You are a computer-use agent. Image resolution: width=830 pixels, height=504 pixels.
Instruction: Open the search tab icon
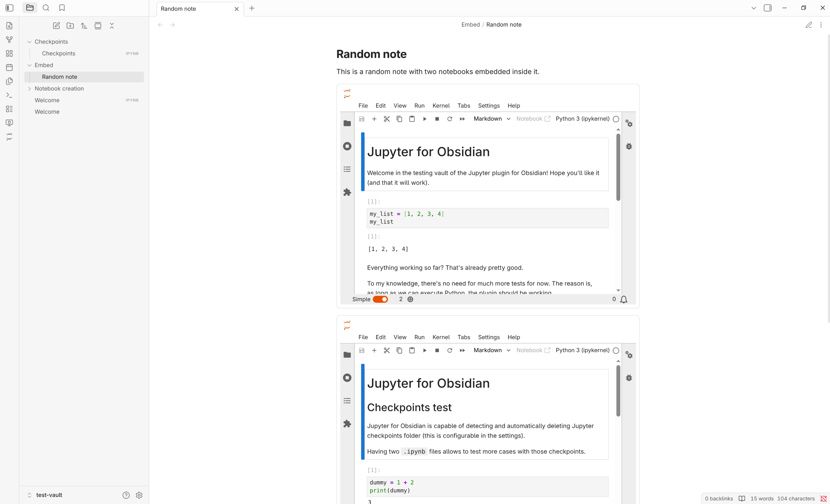pos(46,8)
